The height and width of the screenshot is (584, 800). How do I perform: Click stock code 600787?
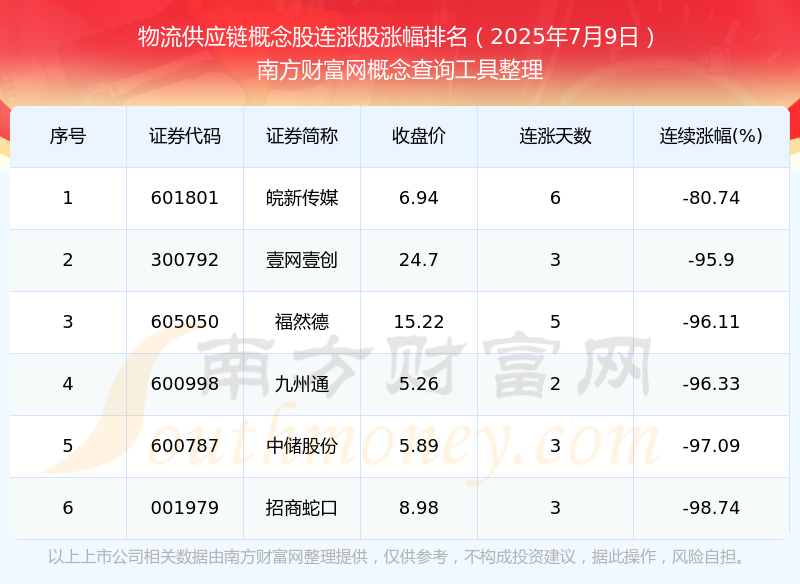185,446
